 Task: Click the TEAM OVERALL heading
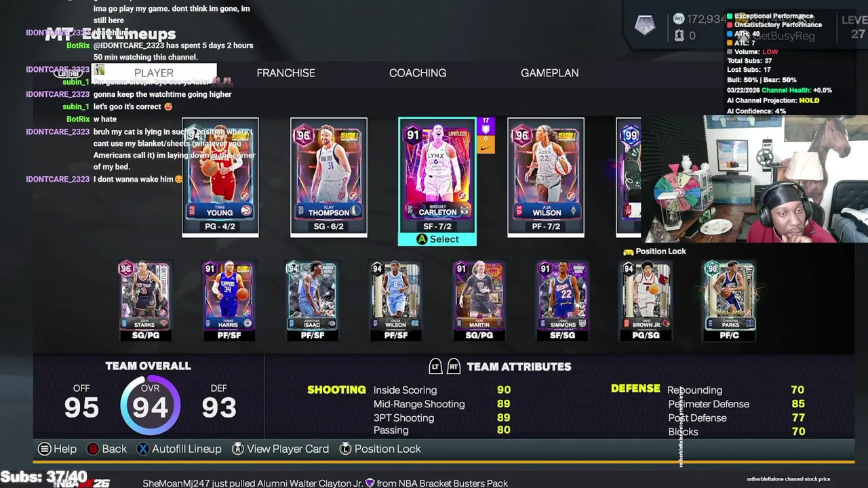click(148, 366)
